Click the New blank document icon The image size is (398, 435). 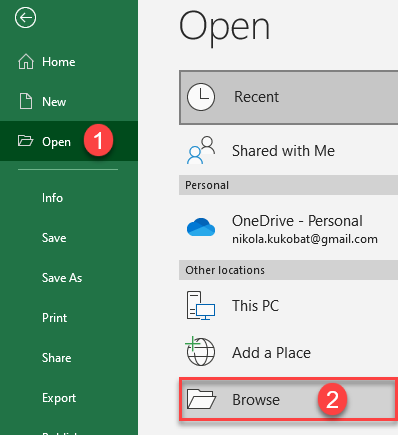pos(26,101)
